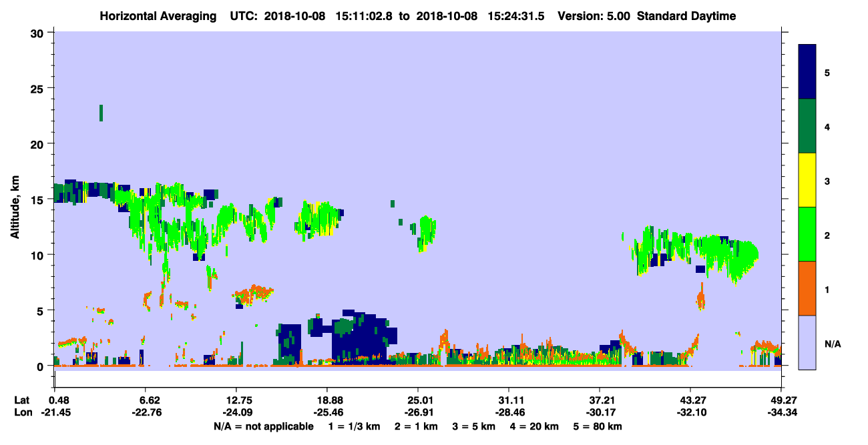868x445 pixels.
Task: Click latitude value 31.11
Action: [x=511, y=400]
